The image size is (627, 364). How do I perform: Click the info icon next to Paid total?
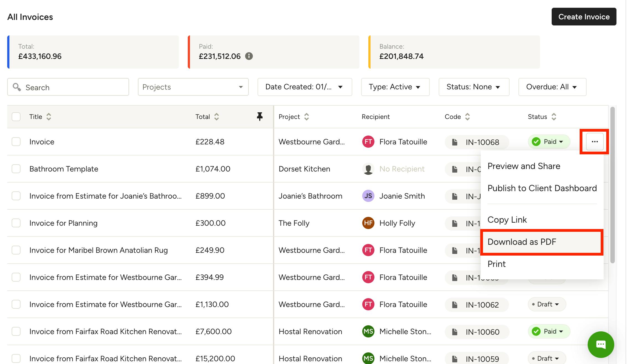click(249, 56)
